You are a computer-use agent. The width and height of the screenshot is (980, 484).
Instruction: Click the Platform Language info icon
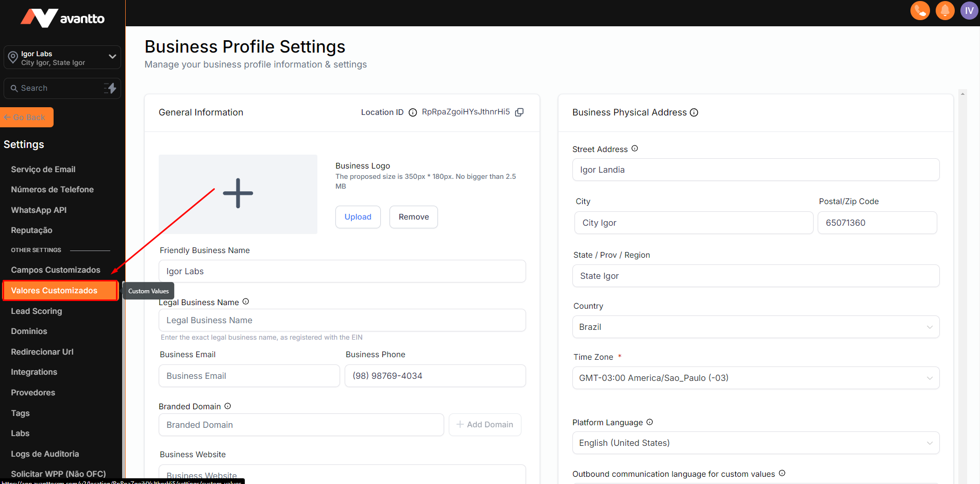(650, 422)
